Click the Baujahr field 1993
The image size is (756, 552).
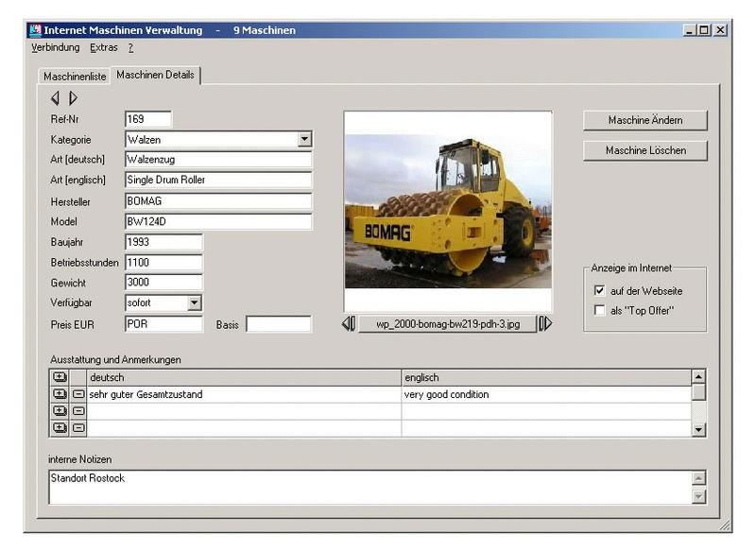163,242
